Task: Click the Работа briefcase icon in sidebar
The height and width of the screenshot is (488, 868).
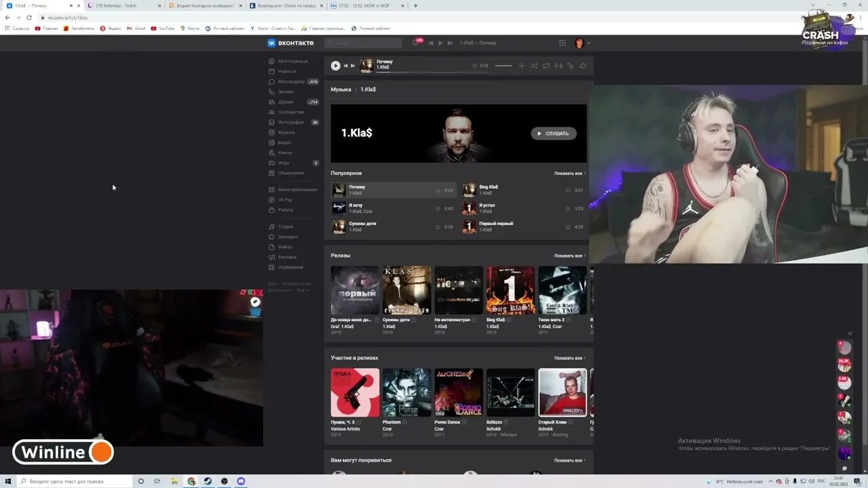Action: (272, 210)
